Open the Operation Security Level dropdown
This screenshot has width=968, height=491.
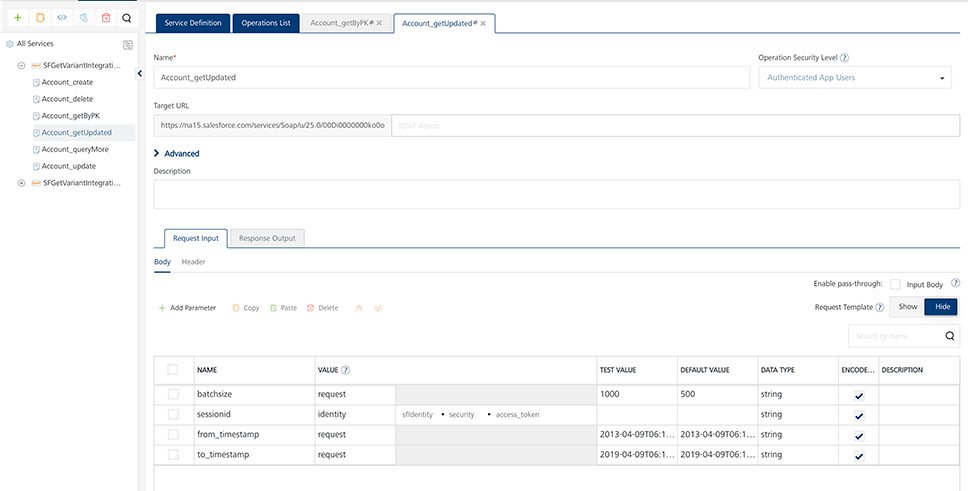[x=856, y=77]
